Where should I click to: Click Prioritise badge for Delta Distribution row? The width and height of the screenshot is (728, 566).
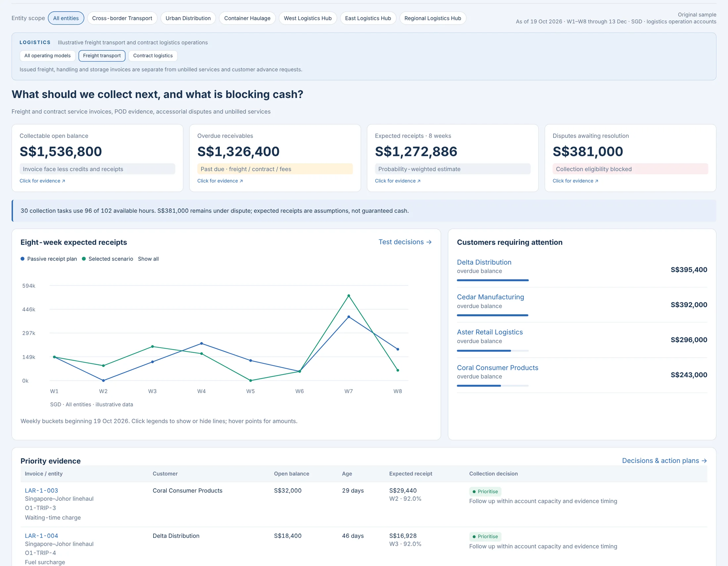click(485, 537)
